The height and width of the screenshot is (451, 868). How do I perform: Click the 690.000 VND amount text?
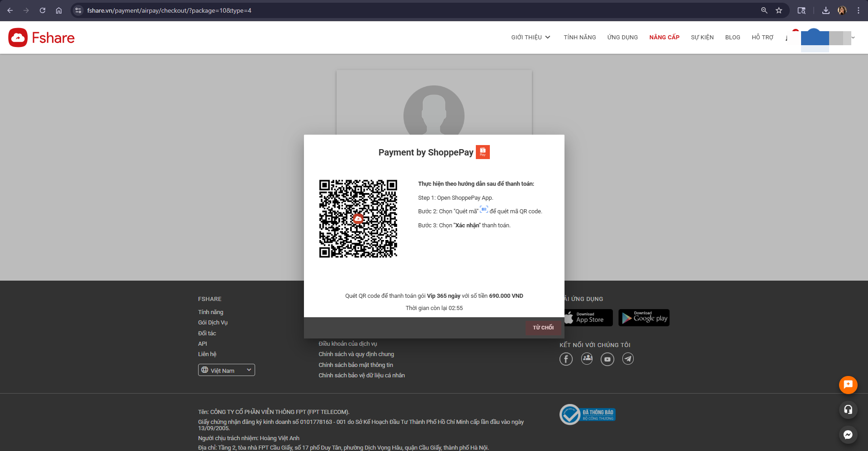(x=506, y=296)
